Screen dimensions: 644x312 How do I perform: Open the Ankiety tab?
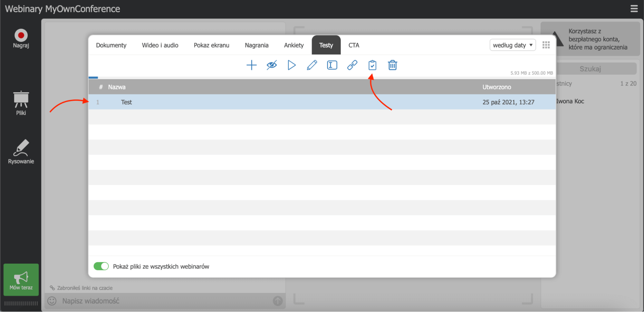pyautogui.click(x=293, y=45)
